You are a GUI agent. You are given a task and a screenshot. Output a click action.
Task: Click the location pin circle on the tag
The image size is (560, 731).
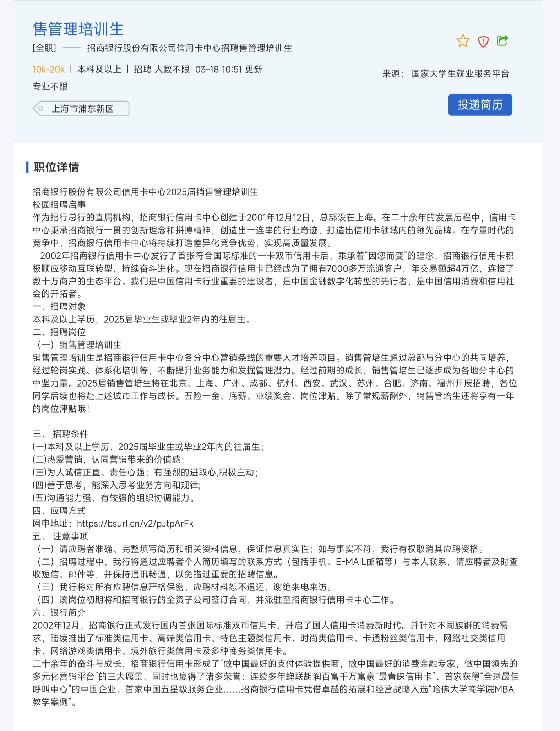(41, 109)
